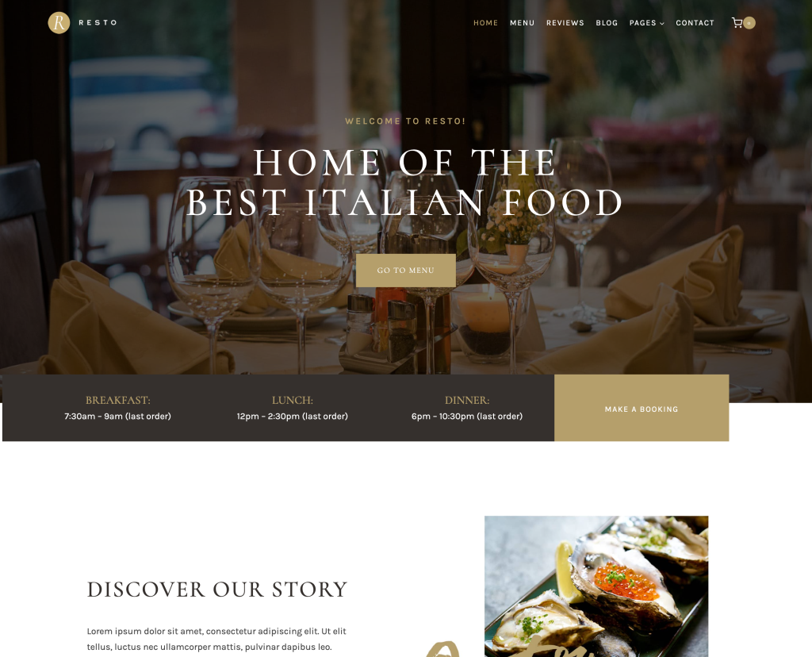This screenshot has width=812, height=657.
Task: Click the Home of the Best Italian Food headline
Action: pos(404,182)
